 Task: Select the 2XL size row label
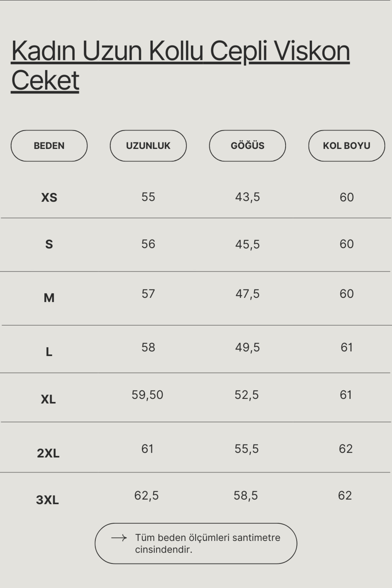(48, 453)
